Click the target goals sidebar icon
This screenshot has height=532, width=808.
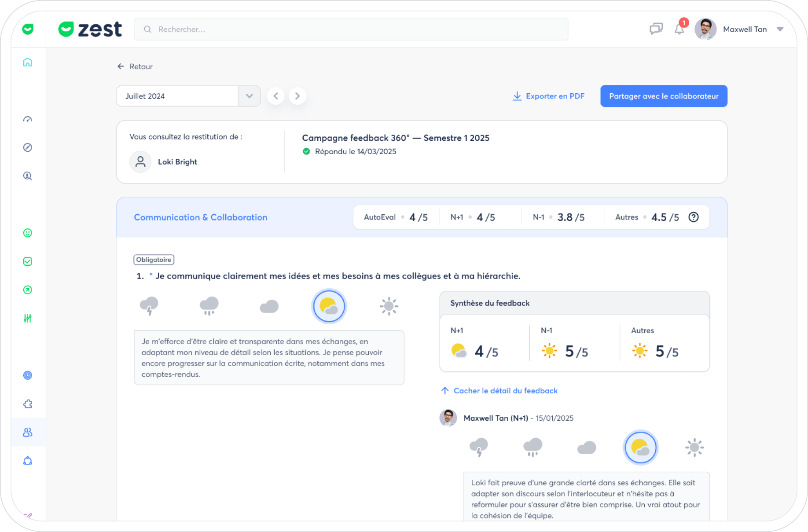pyautogui.click(x=28, y=375)
